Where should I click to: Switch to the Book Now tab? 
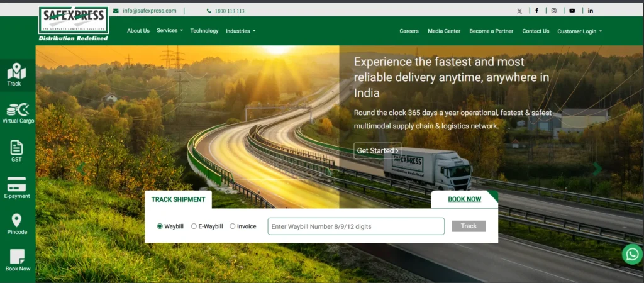[x=465, y=199]
